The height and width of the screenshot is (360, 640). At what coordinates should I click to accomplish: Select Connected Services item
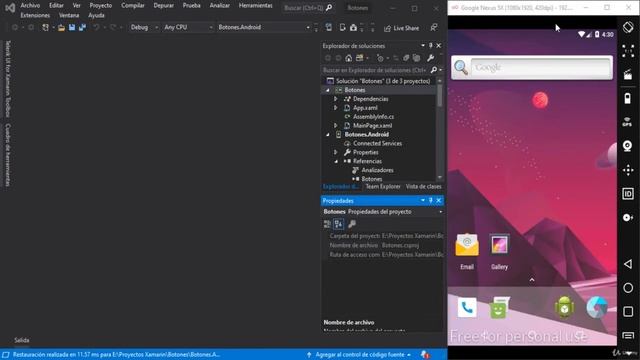(377, 143)
